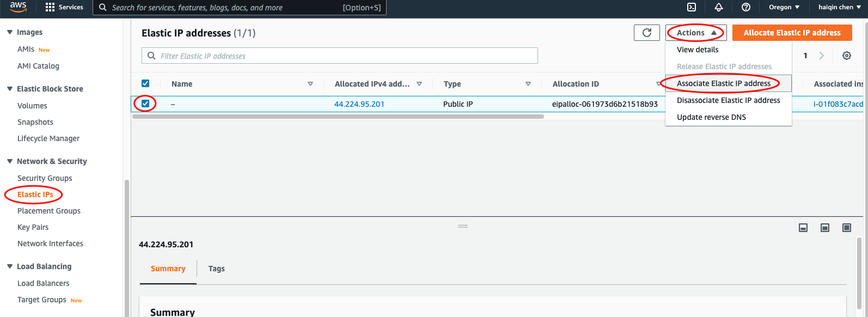The width and height of the screenshot is (868, 317).
Task: Open Volumes in sidebar
Action: (32, 106)
